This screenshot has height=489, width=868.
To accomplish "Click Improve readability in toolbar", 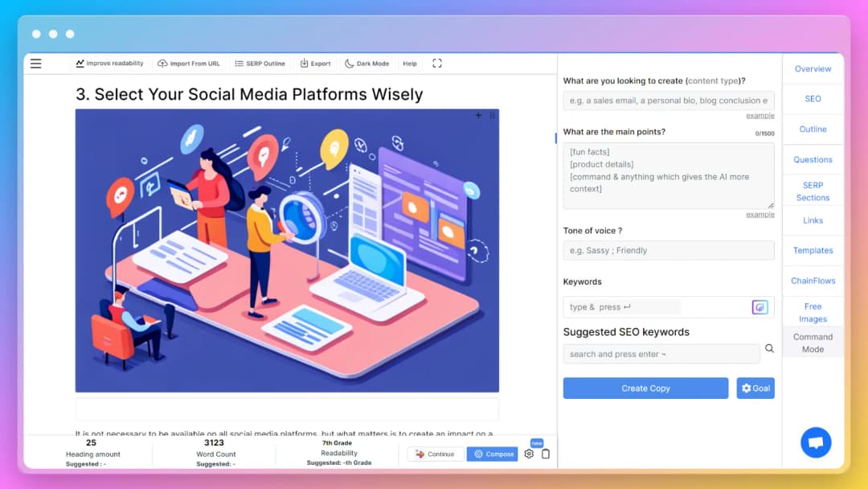I will tap(109, 64).
